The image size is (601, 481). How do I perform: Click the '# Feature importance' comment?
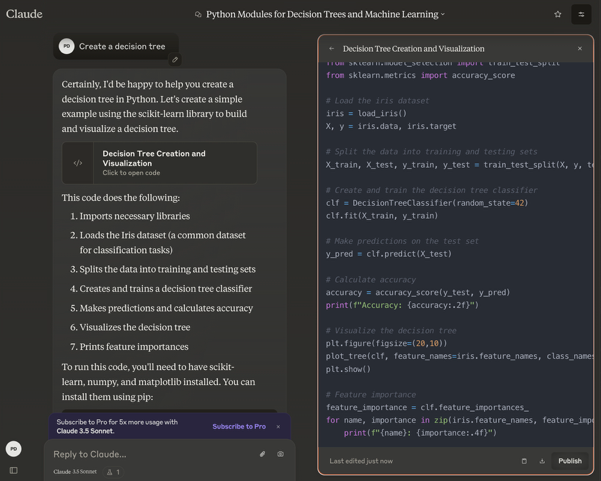(x=371, y=395)
